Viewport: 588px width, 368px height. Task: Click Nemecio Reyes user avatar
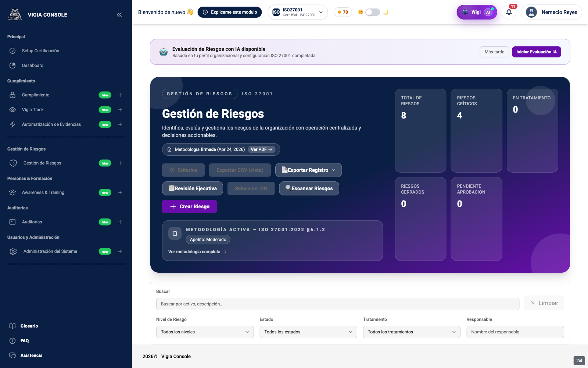[x=531, y=12]
